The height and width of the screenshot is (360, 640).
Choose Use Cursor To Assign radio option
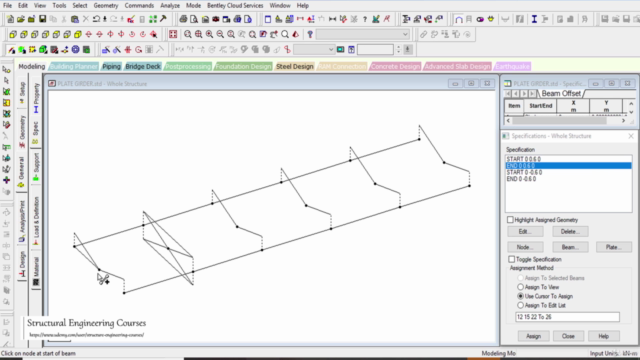[x=520, y=296]
